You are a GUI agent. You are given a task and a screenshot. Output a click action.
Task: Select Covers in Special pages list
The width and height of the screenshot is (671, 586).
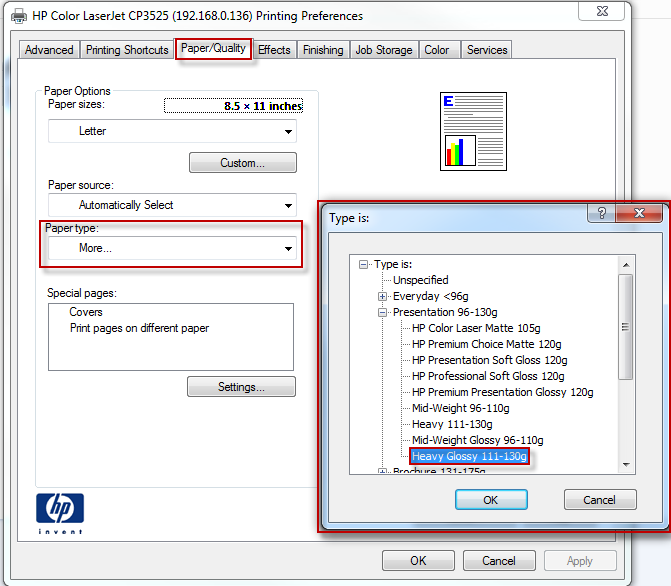tap(86, 312)
